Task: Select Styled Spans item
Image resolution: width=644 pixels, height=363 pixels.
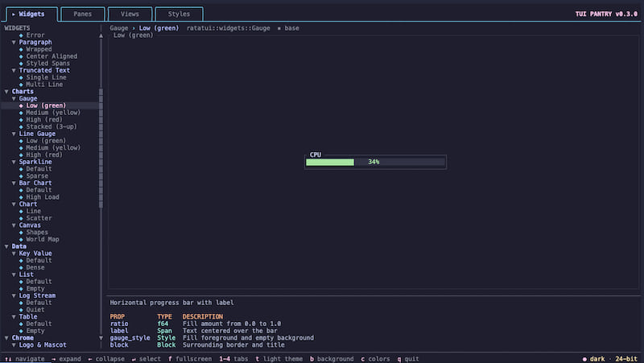Action: click(48, 64)
